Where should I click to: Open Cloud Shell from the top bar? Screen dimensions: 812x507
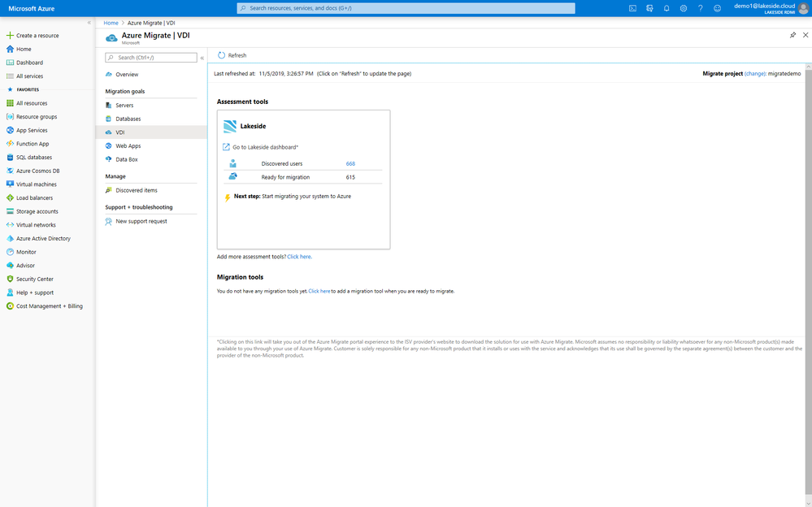tap(632, 8)
